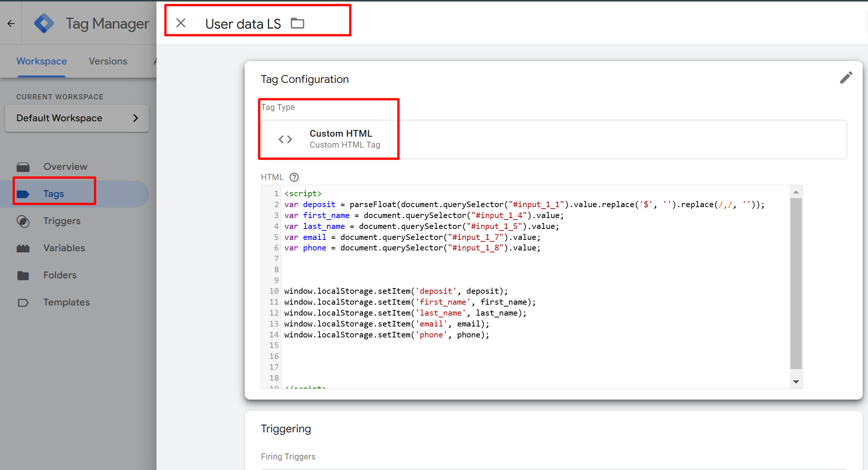Click the folder icon next to tag name
The height and width of the screenshot is (470, 868).
(297, 23)
